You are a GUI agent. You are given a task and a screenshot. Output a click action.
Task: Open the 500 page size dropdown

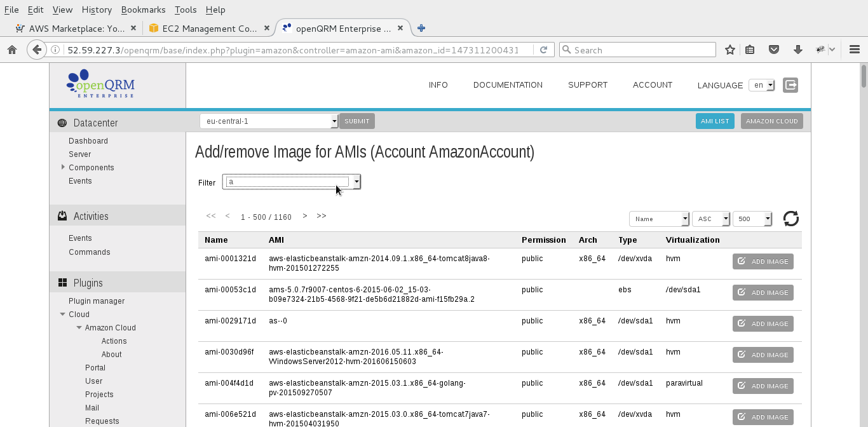(752, 219)
